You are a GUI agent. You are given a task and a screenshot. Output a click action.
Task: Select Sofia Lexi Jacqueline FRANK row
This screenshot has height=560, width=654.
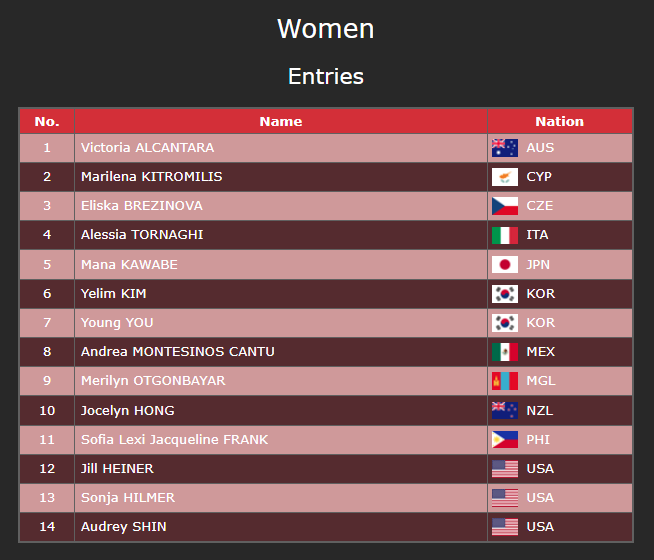[174, 439]
